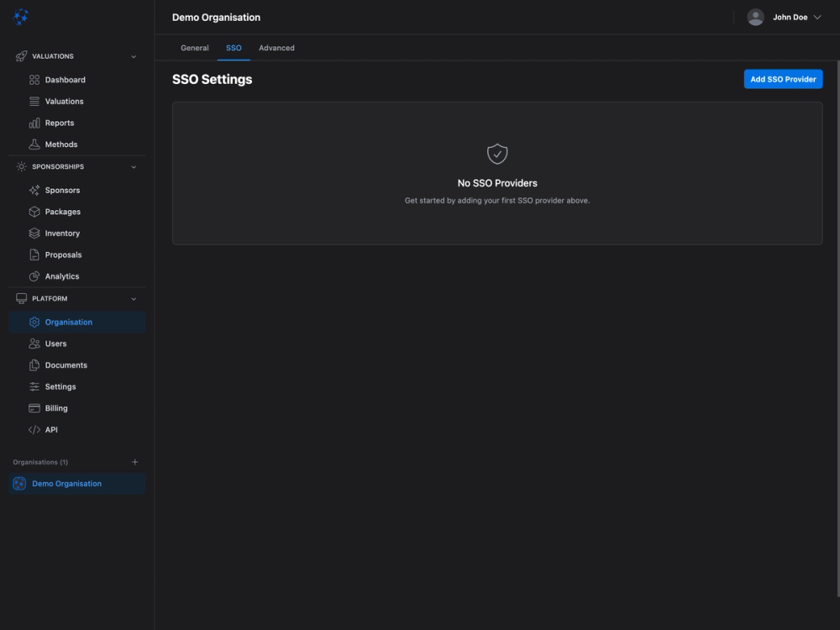Click the Analytics icon
Screen dimensions: 840x630
tap(34, 276)
